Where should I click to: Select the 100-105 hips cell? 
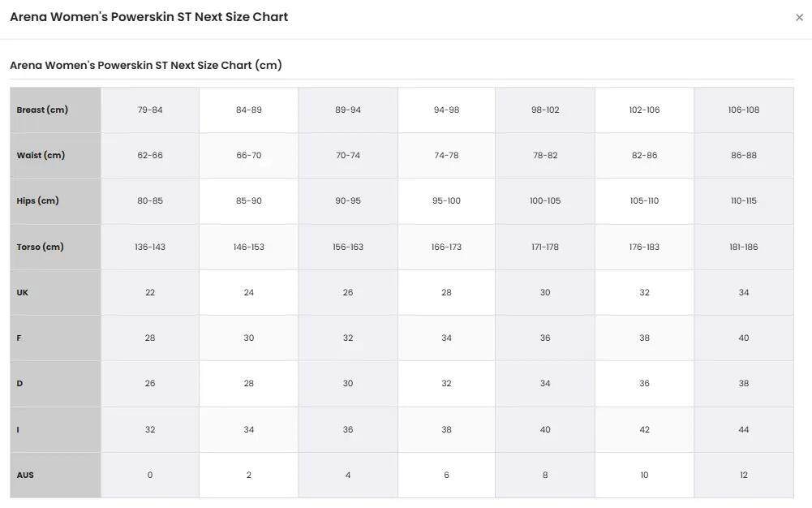[x=545, y=201]
